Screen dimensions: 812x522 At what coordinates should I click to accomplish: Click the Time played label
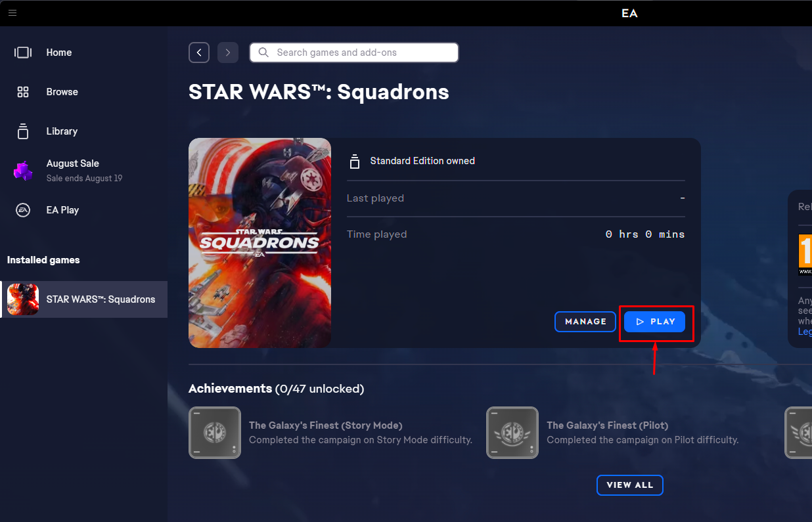pyautogui.click(x=376, y=234)
